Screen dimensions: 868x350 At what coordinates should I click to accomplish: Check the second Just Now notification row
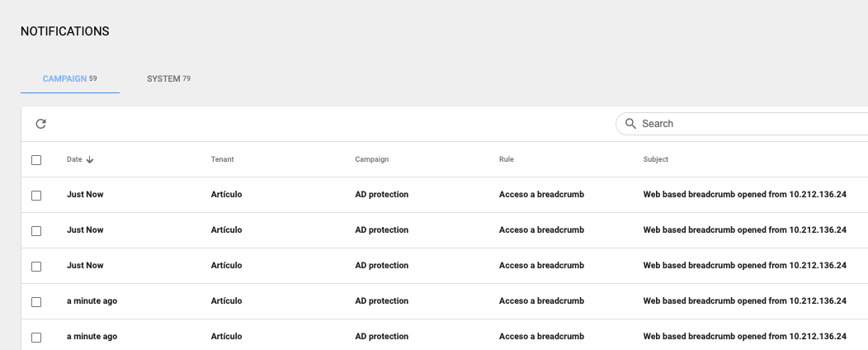(36, 231)
